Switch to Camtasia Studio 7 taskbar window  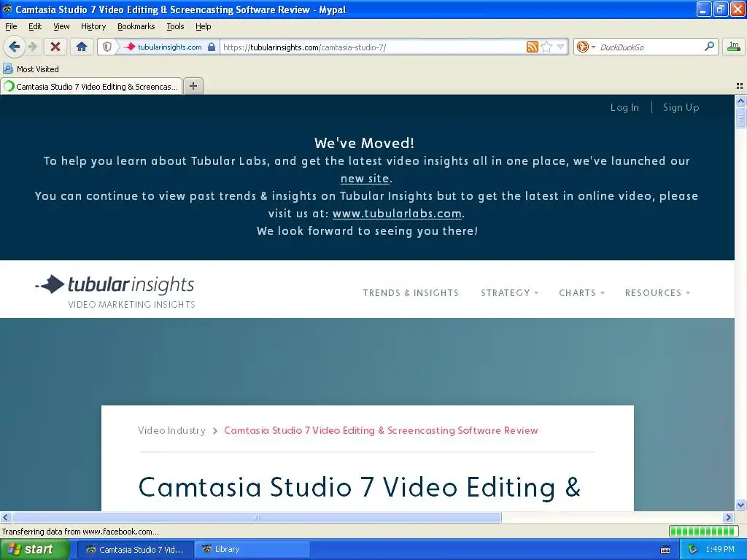click(x=135, y=549)
